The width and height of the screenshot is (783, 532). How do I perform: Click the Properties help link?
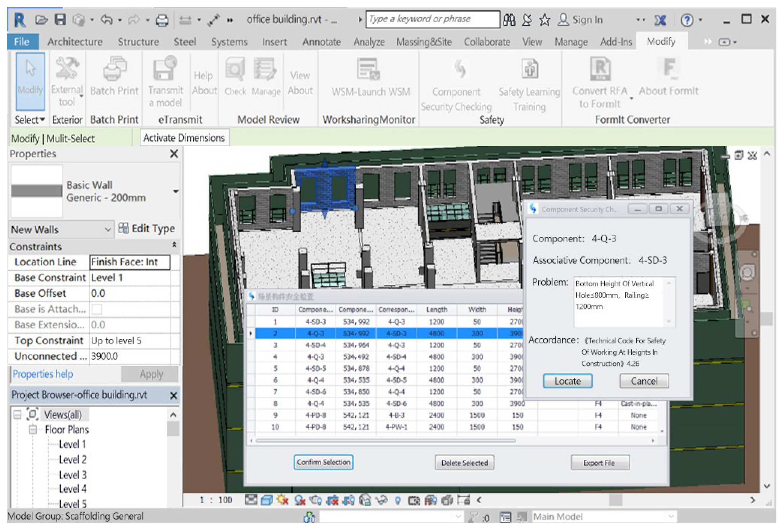(43, 374)
